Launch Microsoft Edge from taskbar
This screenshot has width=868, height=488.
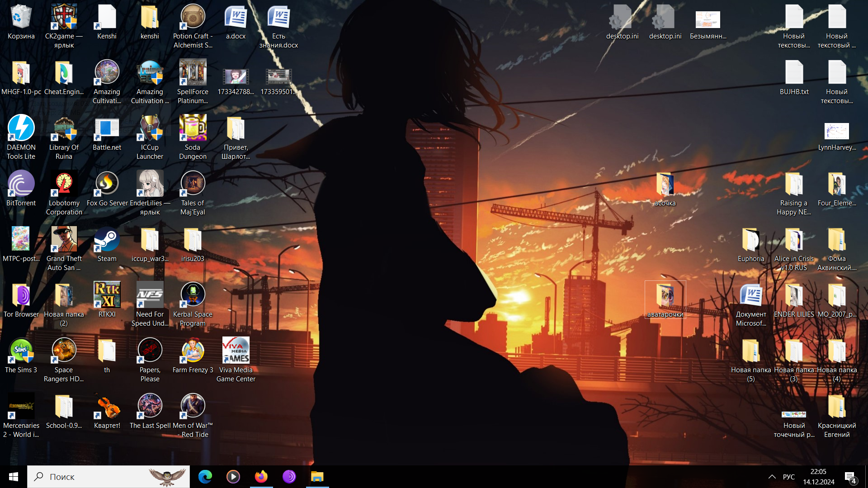pos(205,477)
